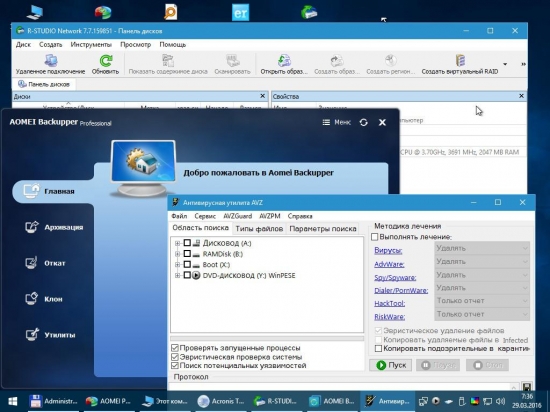This screenshot has width=550, height=412.
Task: Close the AOMEI Backupper window
Action: (x=382, y=122)
